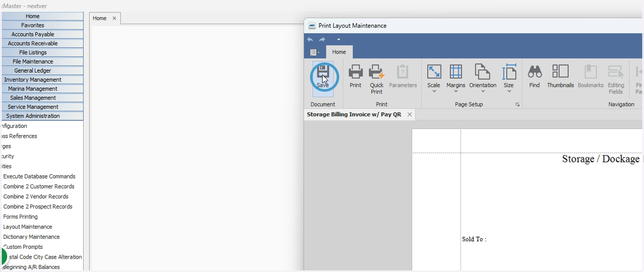Click the Storage / Dockage title text
Screen dimensions: 644x272
click(x=601, y=159)
